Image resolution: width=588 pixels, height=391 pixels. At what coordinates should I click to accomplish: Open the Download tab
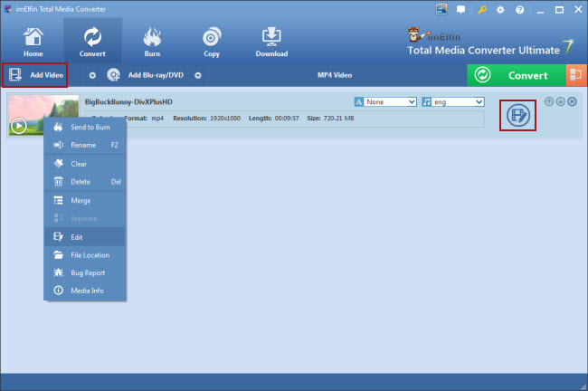click(271, 42)
